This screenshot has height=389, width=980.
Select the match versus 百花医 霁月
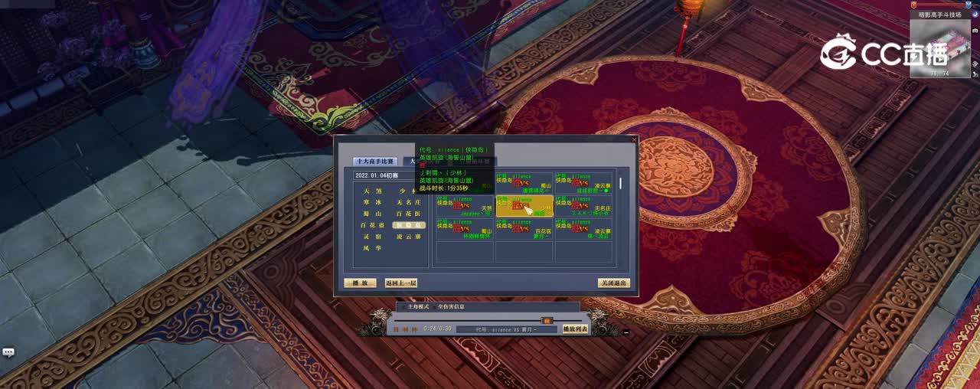coord(524,229)
